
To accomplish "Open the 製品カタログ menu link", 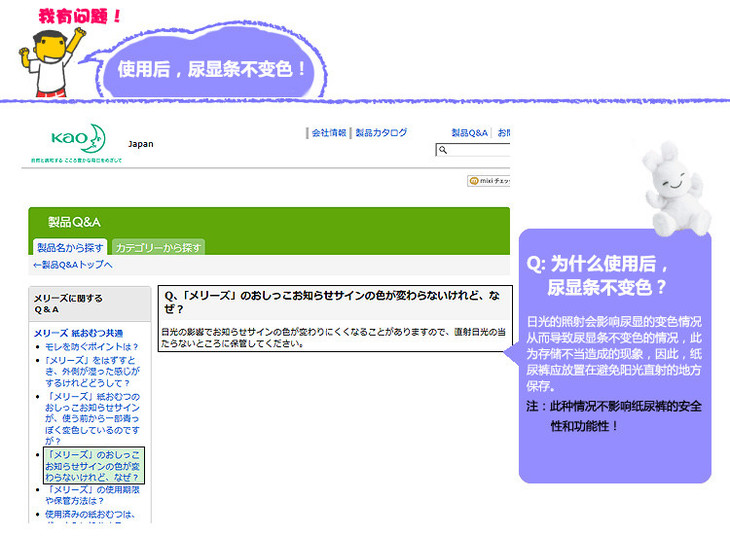I will coord(382,132).
